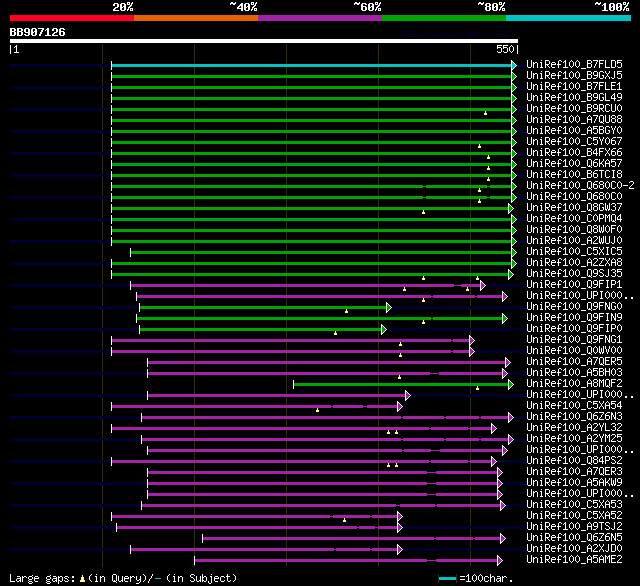
Task: Select the UniRef100_Q9FIN9 label
Action: tap(574, 317)
